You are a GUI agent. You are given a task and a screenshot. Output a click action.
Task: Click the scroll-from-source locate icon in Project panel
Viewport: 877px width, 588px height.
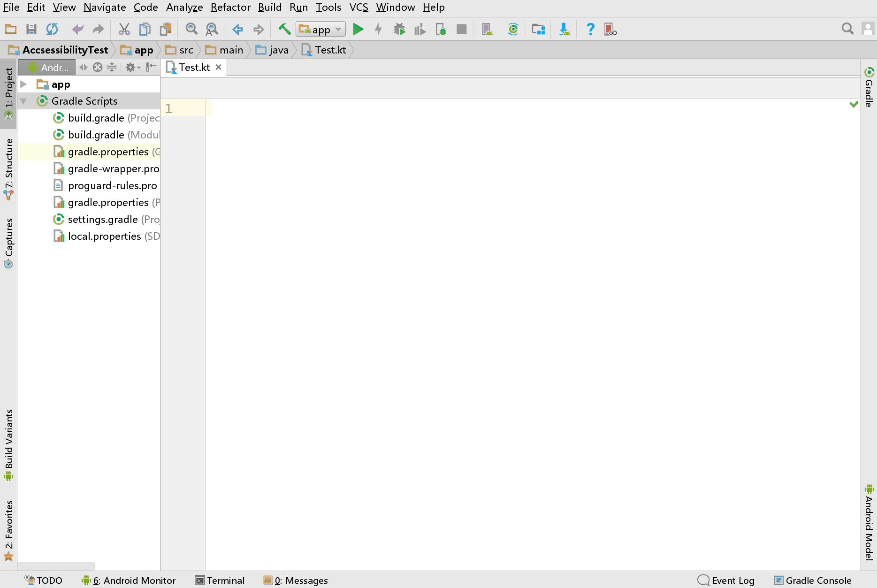98,68
